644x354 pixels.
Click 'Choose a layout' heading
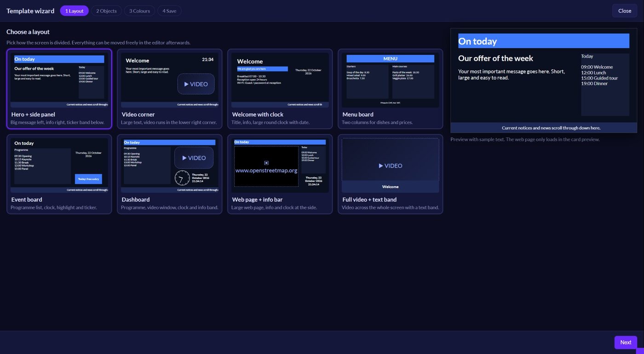(28, 32)
